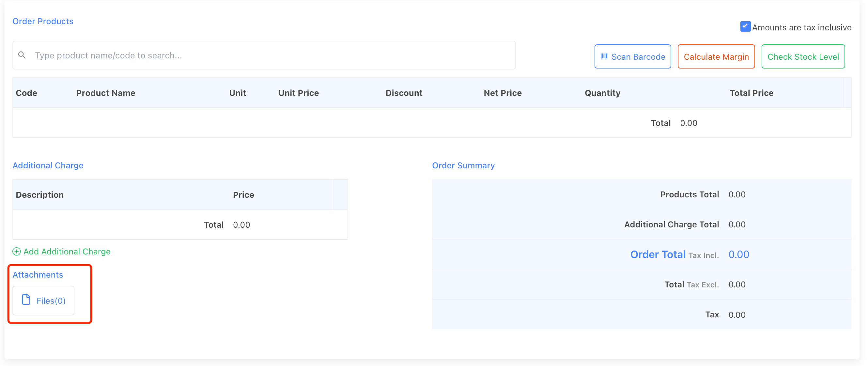Click the Attachments section heading

coord(38,275)
